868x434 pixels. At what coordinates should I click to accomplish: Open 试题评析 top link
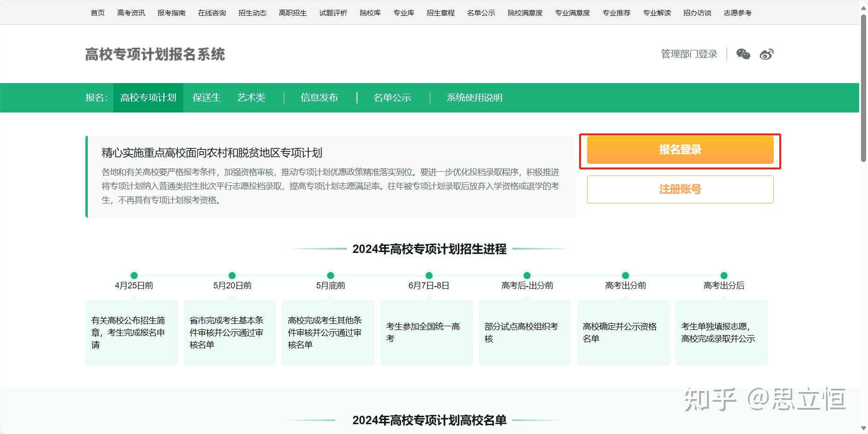[333, 13]
